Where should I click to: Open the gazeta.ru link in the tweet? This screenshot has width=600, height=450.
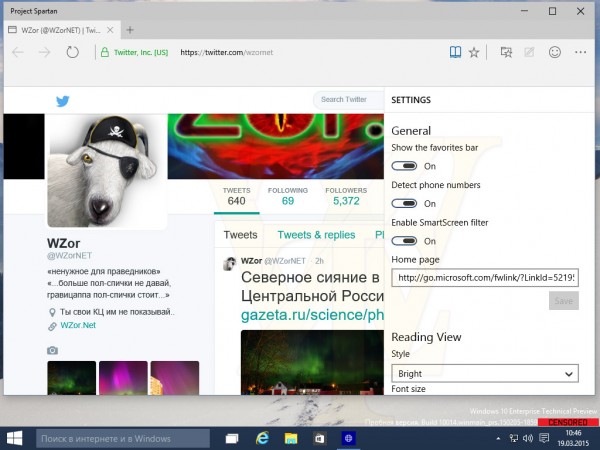[x=310, y=315]
